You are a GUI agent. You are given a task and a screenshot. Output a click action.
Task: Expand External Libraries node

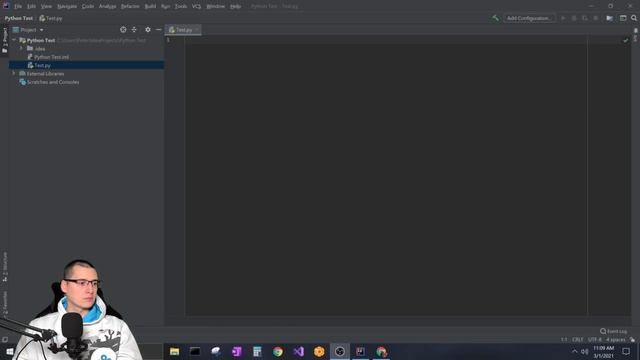pos(14,73)
